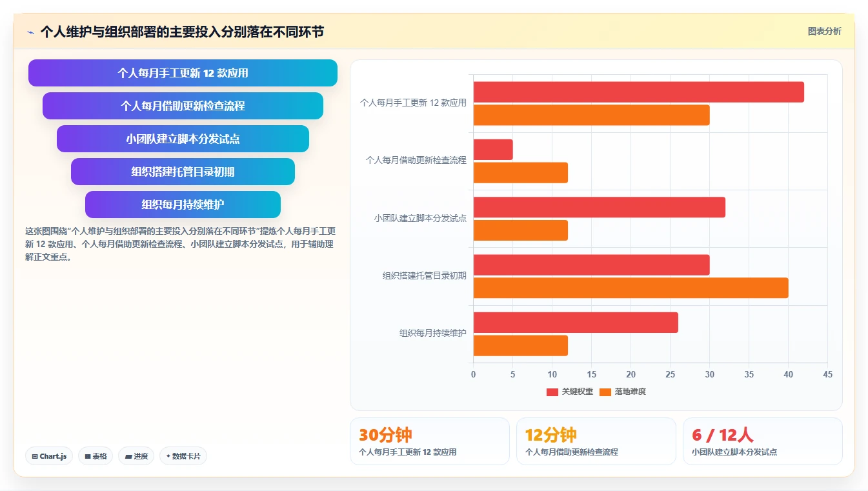Click the x-axis tick value 45

(x=828, y=375)
